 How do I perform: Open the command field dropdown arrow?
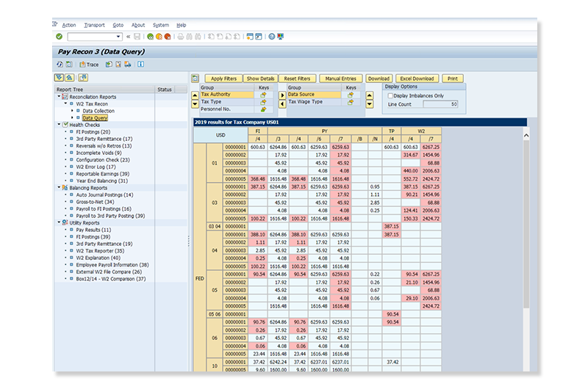(x=118, y=37)
